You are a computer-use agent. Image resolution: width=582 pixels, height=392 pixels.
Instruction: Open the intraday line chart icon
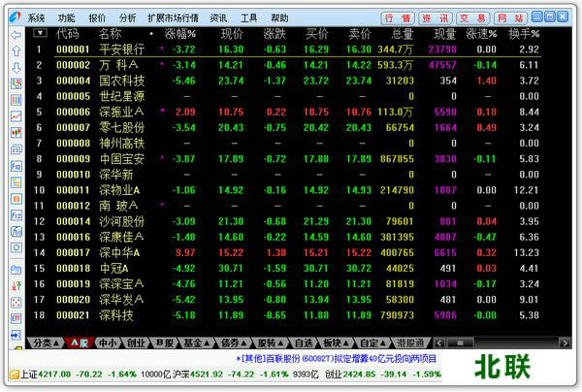tap(16, 114)
